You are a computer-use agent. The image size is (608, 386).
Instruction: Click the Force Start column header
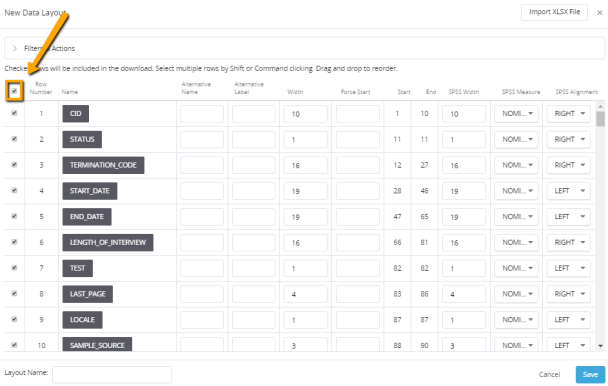[x=356, y=92]
